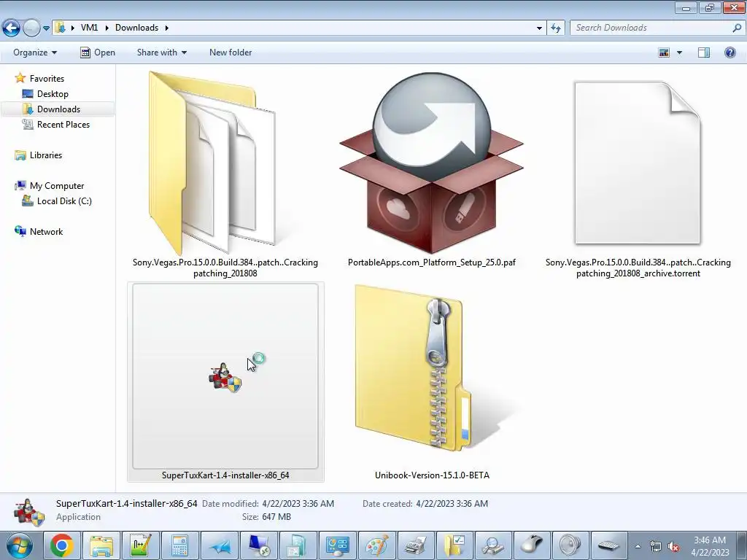Click the 647 MB size value
The width and height of the screenshot is (747, 560).
coord(276,517)
